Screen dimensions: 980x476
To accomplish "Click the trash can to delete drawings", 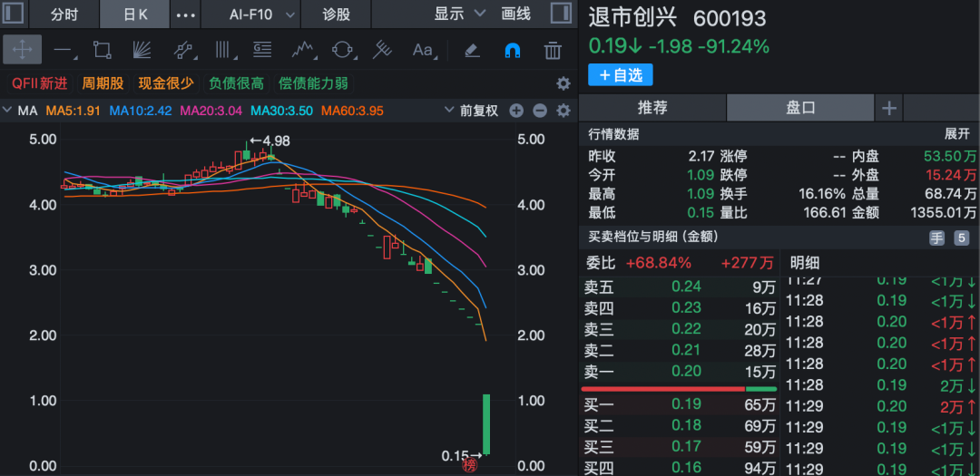I will click(x=553, y=50).
